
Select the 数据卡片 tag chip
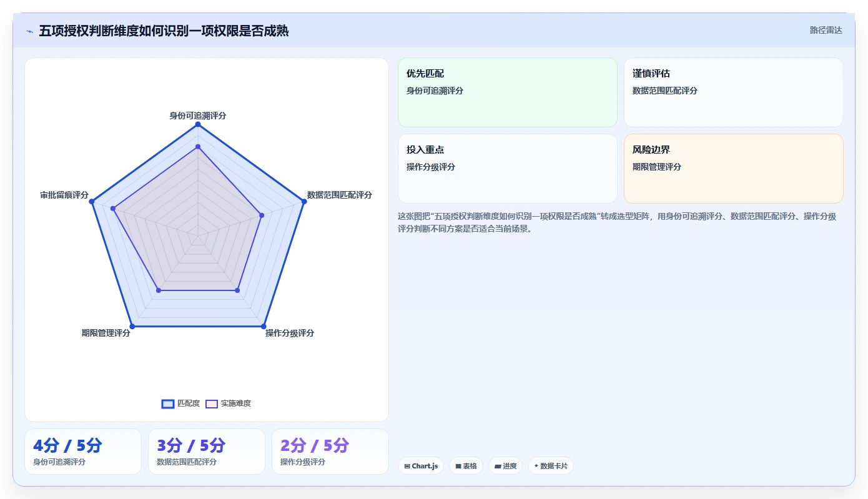click(550, 466)
